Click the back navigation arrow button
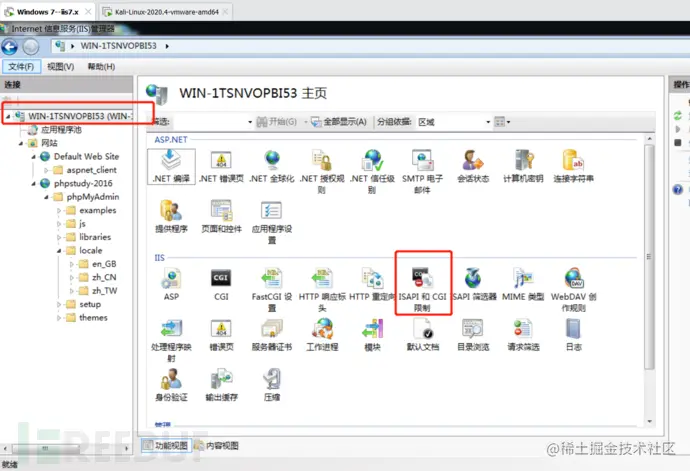690x471 pixels. pos(10,47)
